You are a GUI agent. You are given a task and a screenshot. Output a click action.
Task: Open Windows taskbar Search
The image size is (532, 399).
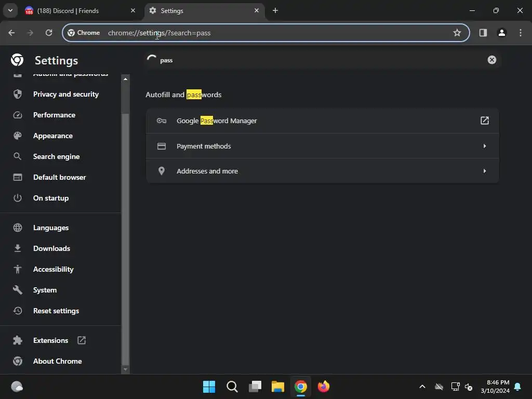(x=232, y=387)
